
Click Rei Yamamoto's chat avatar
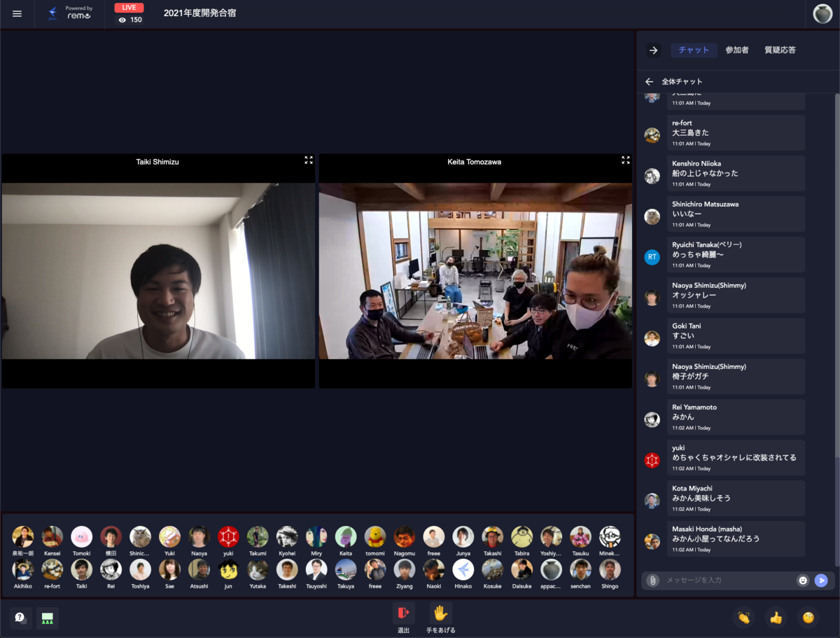point(652,419)
